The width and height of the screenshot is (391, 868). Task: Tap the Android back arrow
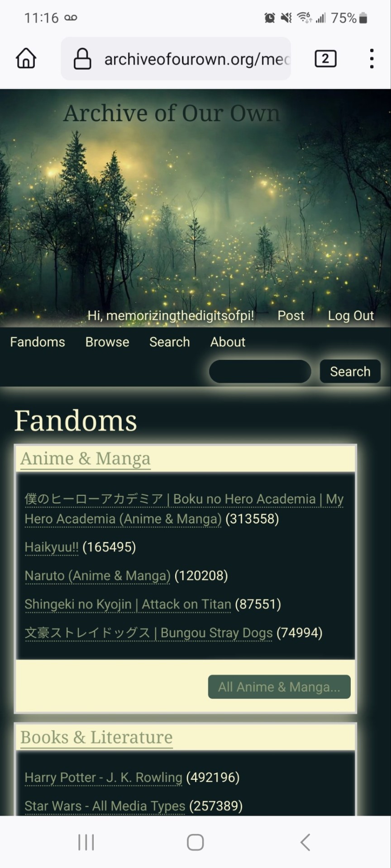click(305, 842)
